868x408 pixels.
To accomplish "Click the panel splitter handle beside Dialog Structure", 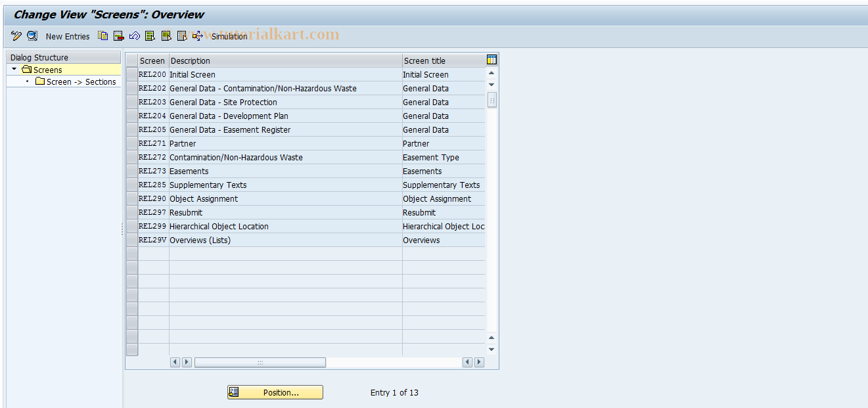I will 122,229.
